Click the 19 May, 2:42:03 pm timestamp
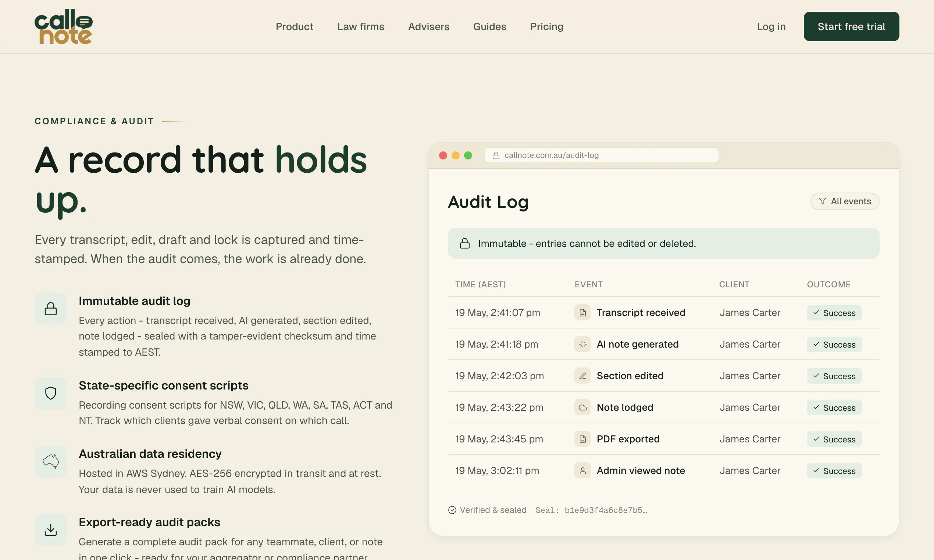This screenshot has width=934, height=560. 499,376
